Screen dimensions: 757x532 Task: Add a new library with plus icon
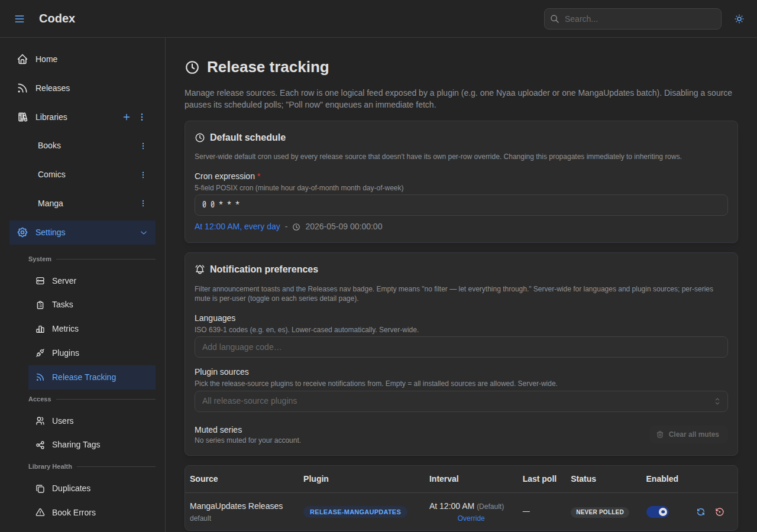(126, 117)
